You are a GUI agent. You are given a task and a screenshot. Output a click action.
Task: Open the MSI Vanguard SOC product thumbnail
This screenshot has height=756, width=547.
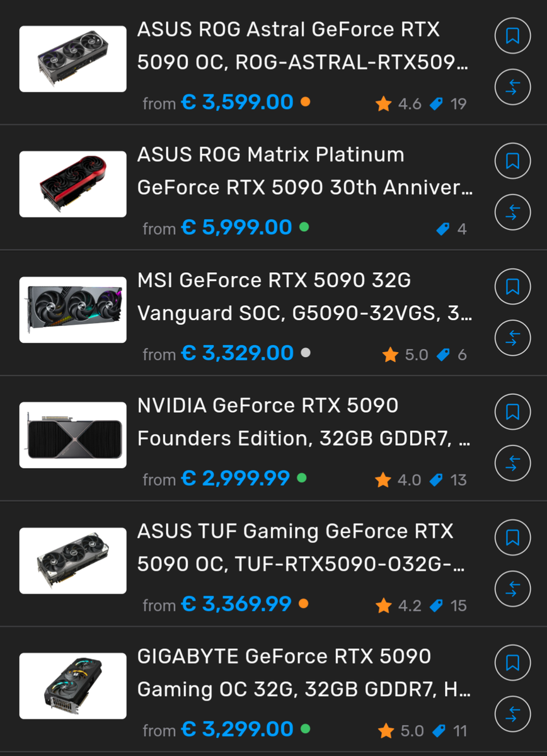pos(73,310)
